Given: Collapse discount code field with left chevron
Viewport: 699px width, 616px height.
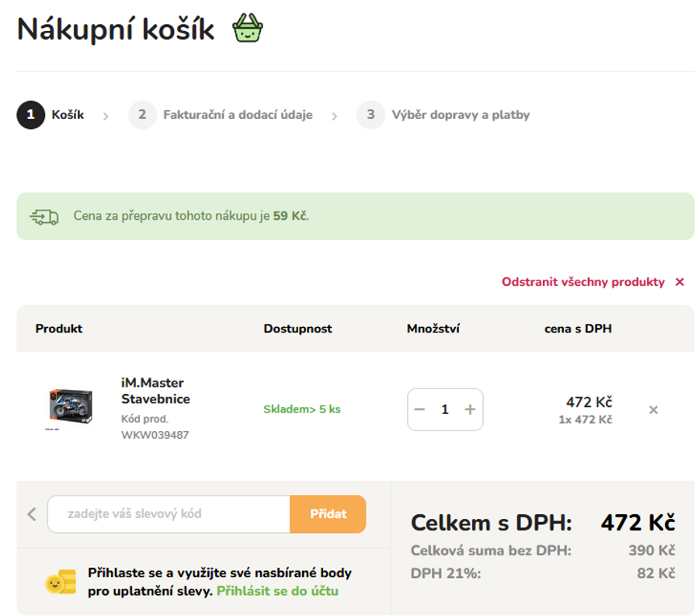Looking at the screenshot, I should [x=32, y=514].
